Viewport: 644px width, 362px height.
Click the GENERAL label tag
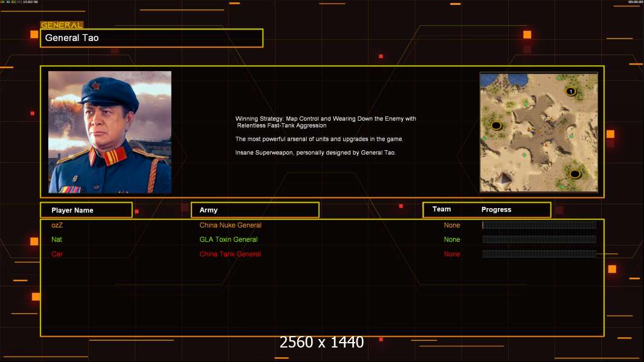pos(62,25)
